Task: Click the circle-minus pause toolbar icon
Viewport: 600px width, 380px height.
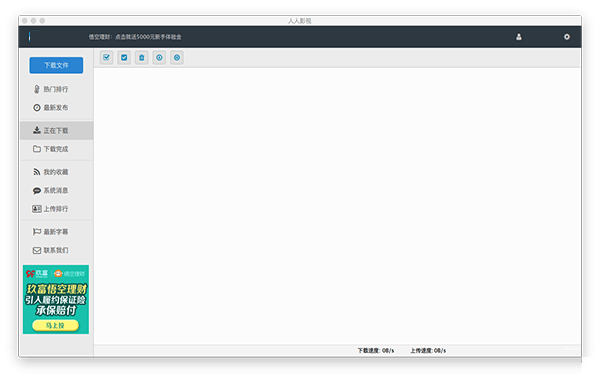Action: click(x=177, y=57)
